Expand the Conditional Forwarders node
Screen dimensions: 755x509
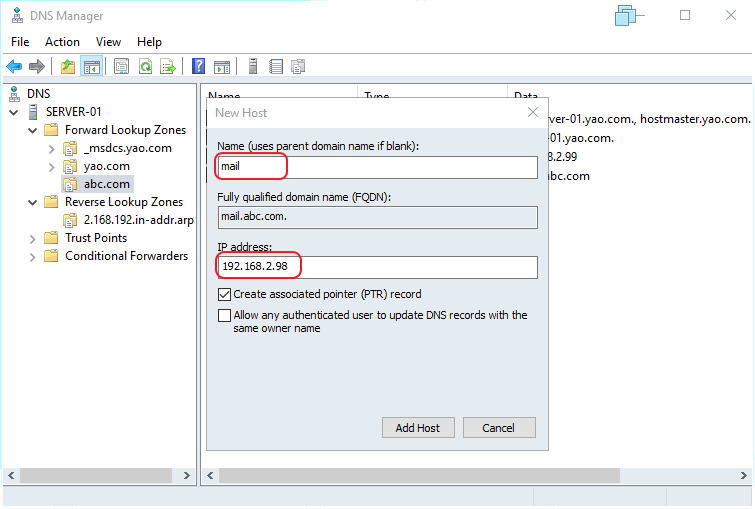(33, 257)
